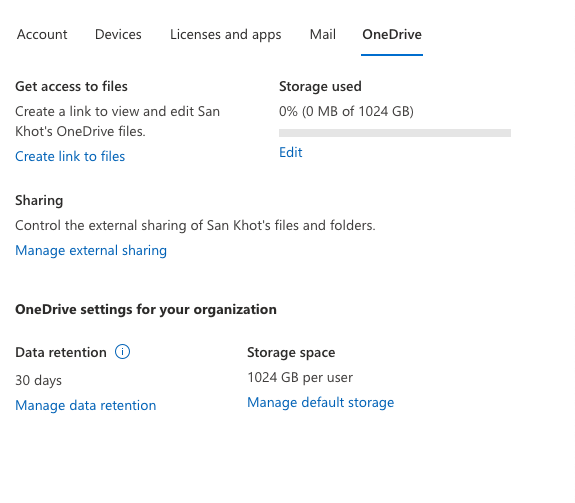Select the Licenses and apps tab
575x503 pixels.
click(x=226, y=34)
